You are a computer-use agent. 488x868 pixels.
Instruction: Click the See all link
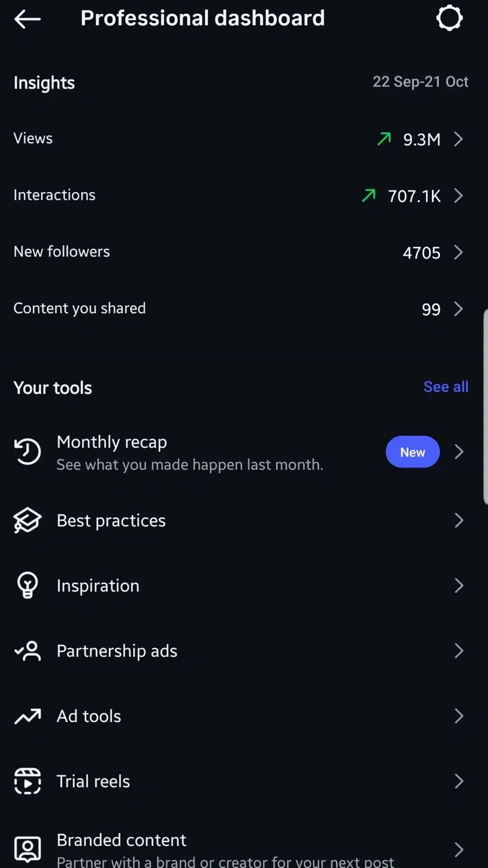[x=446, y=387]
